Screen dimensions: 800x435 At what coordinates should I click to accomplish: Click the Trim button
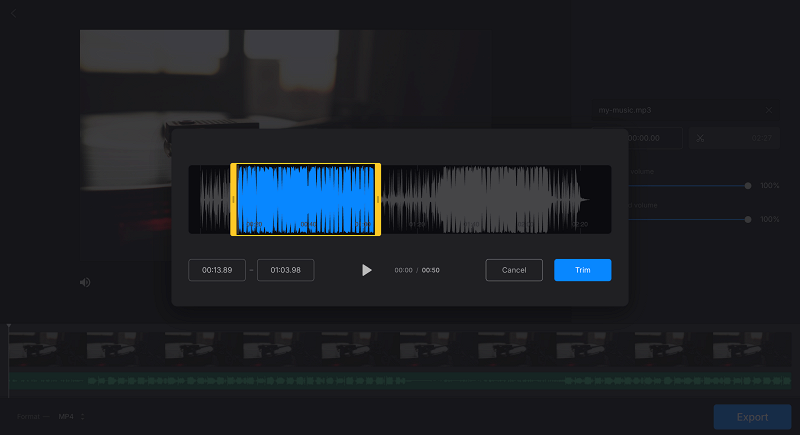(x=582, y=270)
